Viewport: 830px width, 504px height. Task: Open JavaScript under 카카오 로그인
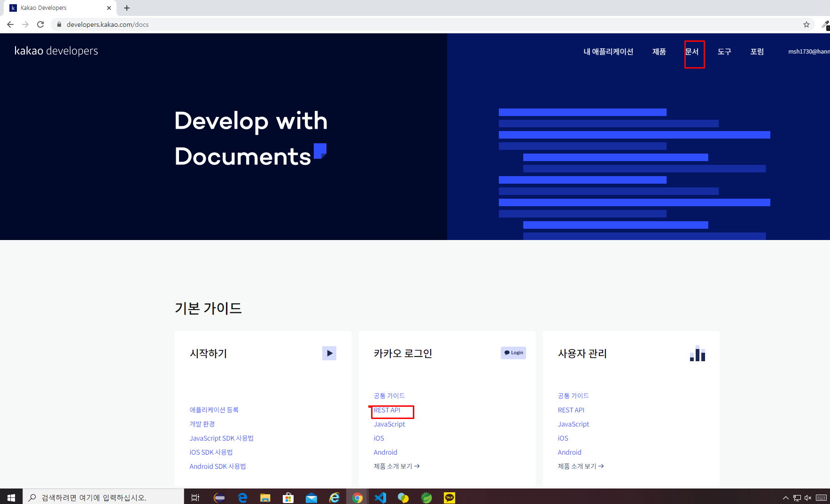[x=389, y=424]
